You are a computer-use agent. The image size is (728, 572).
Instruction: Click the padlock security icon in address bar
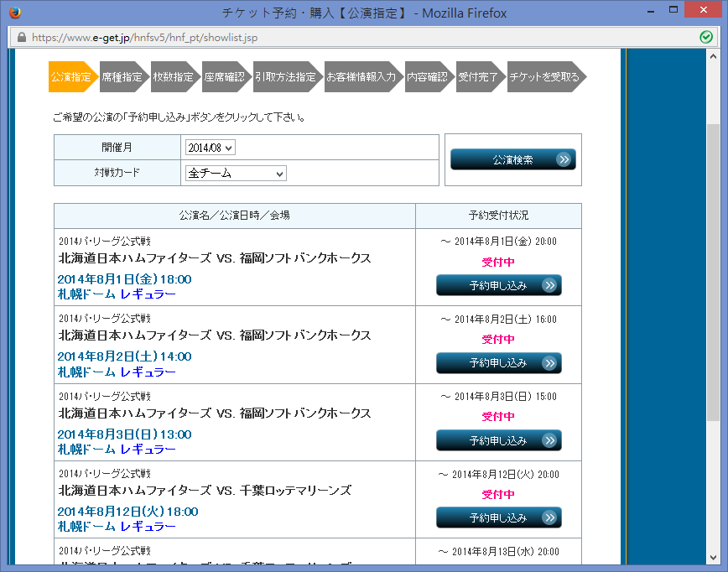coord(21,37)
